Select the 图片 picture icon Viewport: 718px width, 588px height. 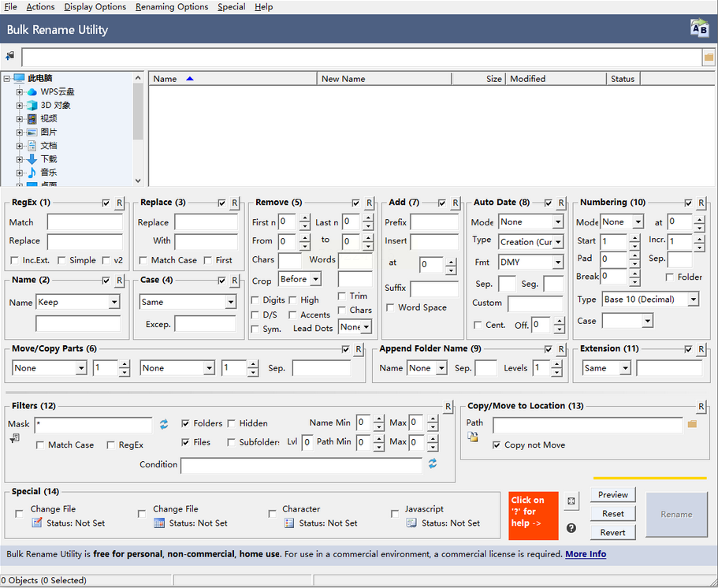[32, 132]
